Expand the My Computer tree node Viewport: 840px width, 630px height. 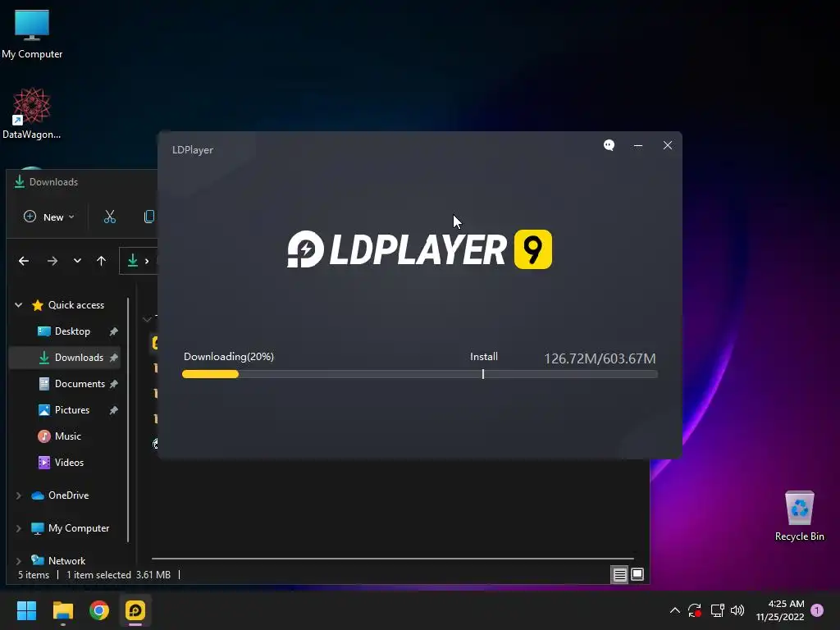click(19, 528)
